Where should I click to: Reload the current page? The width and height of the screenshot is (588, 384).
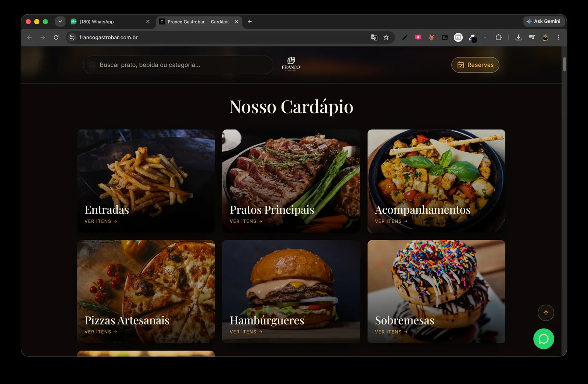coord(56,37)
